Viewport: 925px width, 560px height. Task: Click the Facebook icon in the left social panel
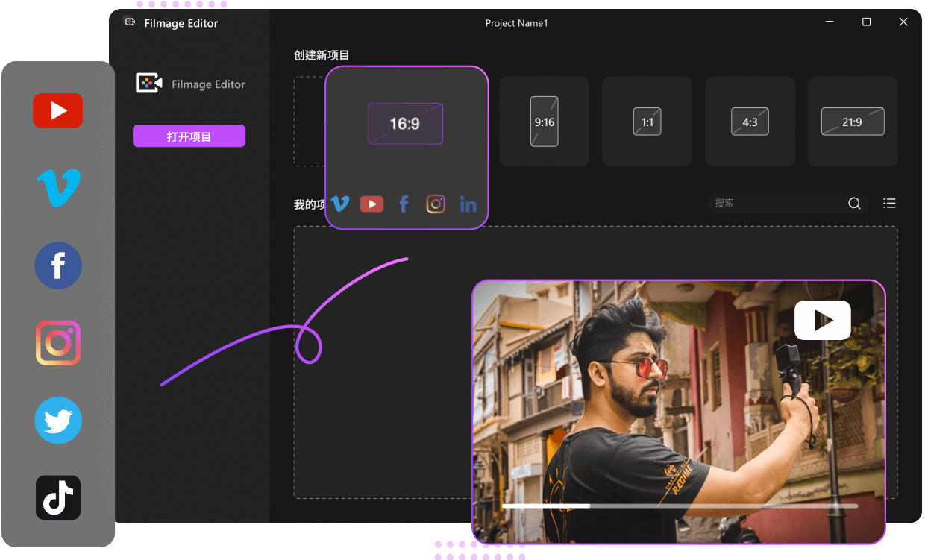[58, 265]
